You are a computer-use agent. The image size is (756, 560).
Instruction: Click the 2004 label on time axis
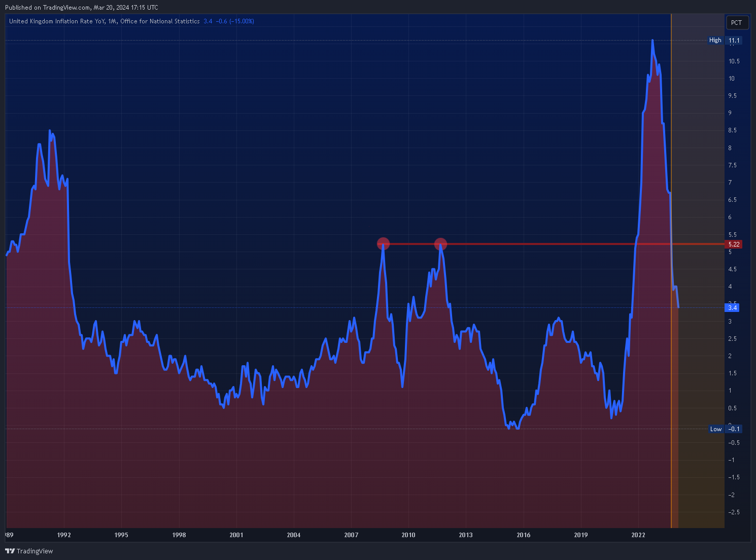click(294, 535)
